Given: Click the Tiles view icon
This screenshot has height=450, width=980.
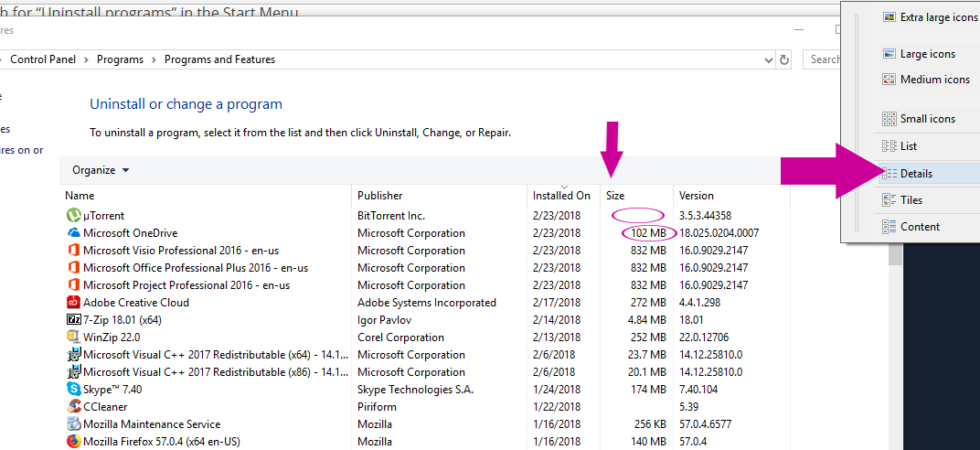Looking at the screenshot, I should (889, 200).
